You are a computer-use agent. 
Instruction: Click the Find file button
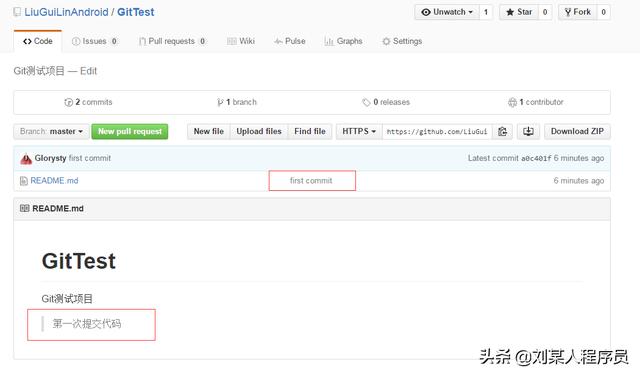(310, 131)
